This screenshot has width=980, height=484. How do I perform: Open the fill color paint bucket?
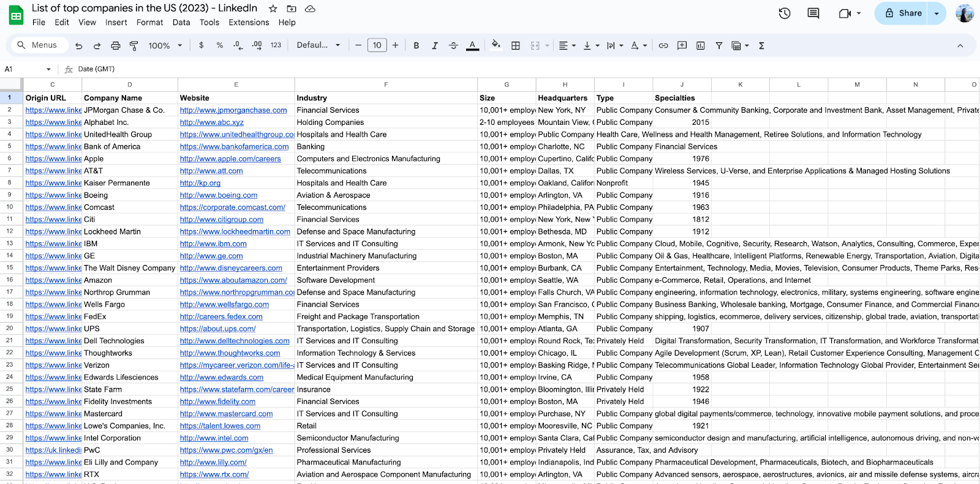click(496, 45)
